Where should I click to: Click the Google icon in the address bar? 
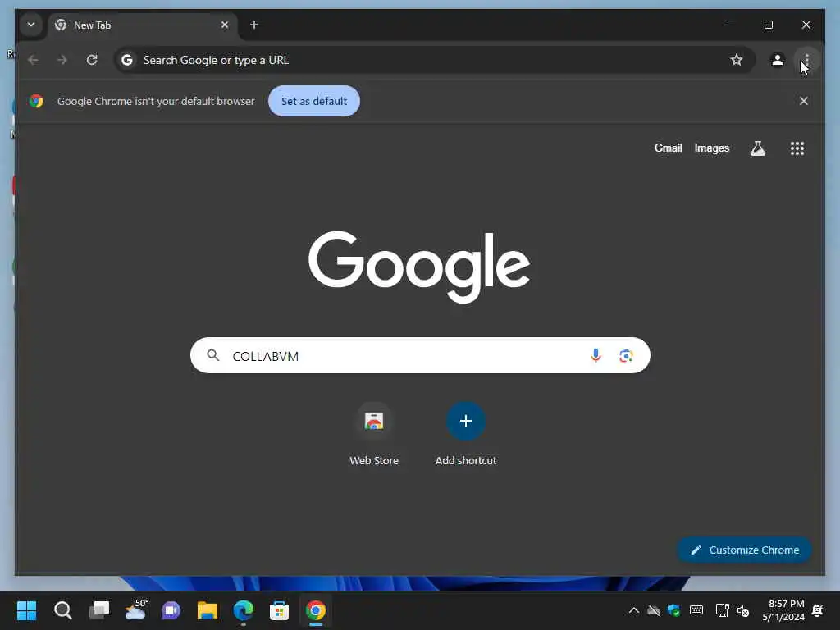click(127, 60)
